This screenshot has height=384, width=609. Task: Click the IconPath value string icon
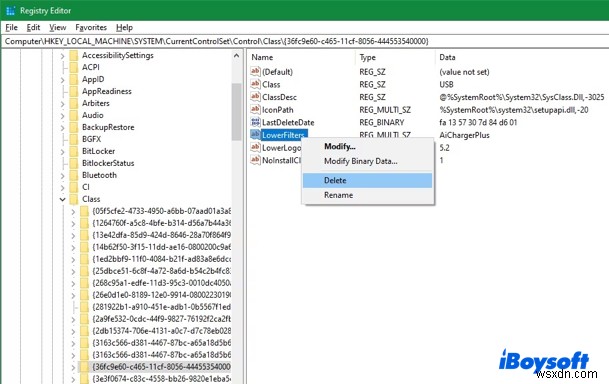pyautogui.click(x=255, y=109)
